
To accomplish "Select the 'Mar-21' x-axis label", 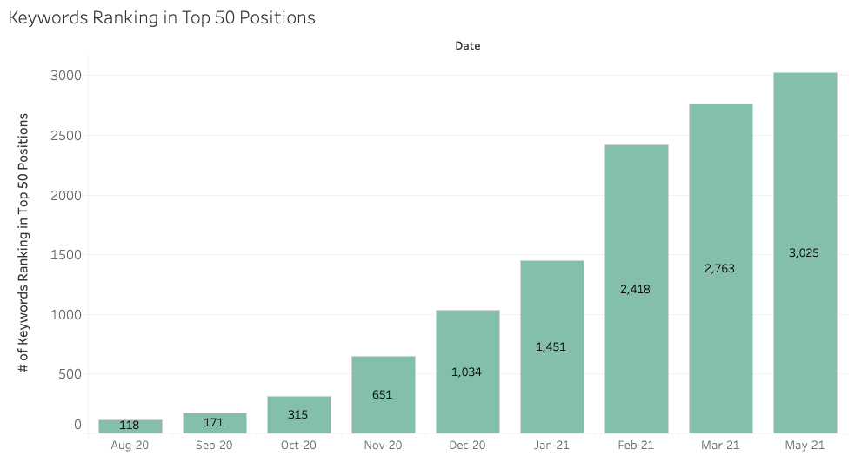I will click(x=720, y=446).
